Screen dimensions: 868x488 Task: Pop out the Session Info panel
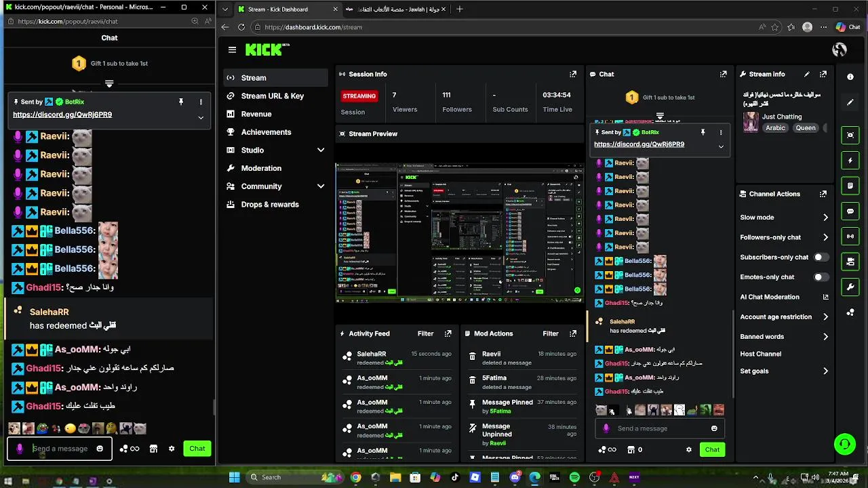pos(573,74)
